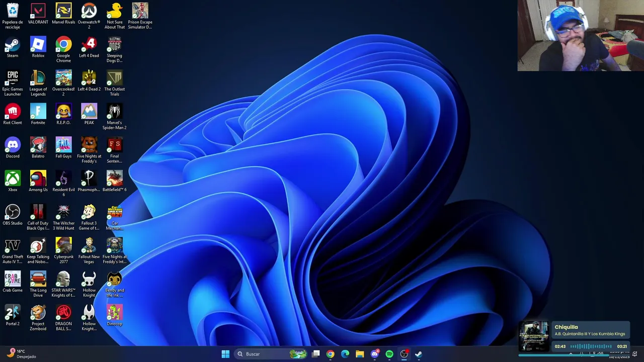The width and height of the screenshot is (644, 362).
Task: Click the Sleeping Dogs desktop icon
Action: coord(115,49)
